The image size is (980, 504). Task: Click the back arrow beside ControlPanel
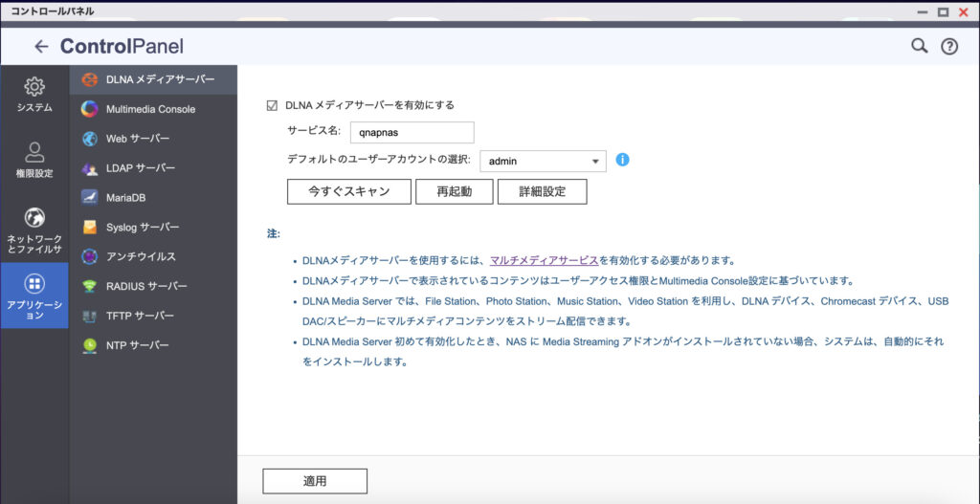click(41, 46)
